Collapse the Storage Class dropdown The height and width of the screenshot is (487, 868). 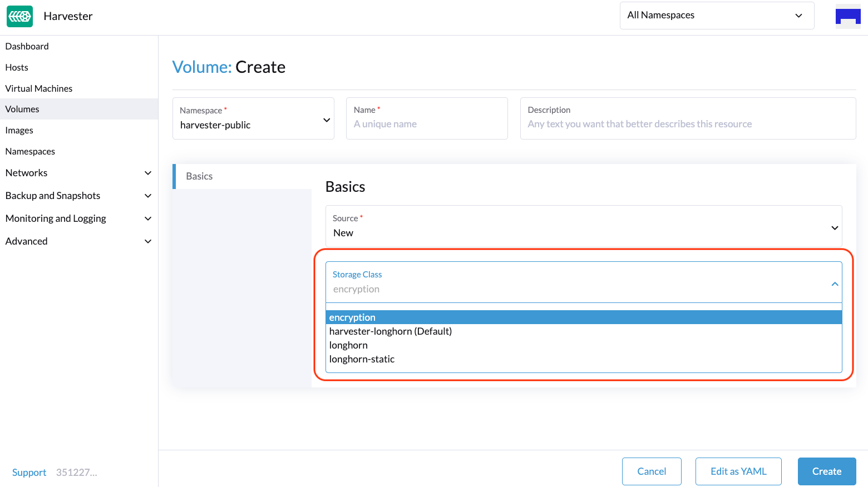click(x=835, y=284)
